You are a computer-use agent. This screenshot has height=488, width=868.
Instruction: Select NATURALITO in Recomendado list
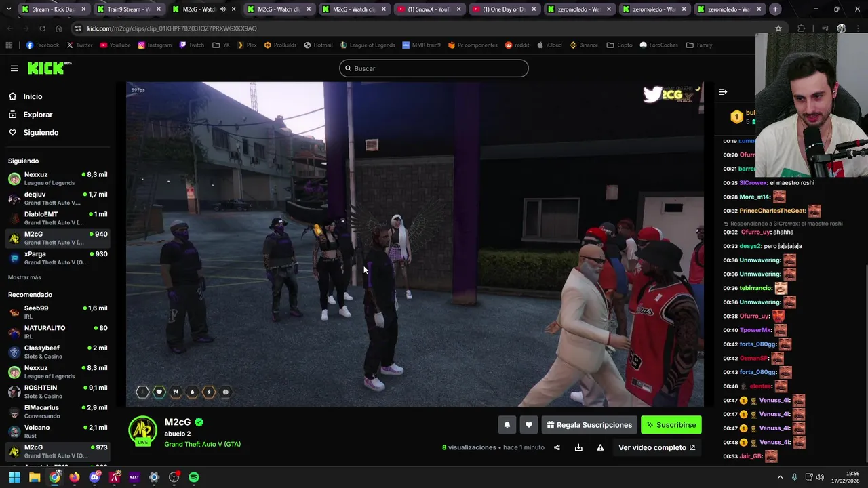click(x=58, y=332)
